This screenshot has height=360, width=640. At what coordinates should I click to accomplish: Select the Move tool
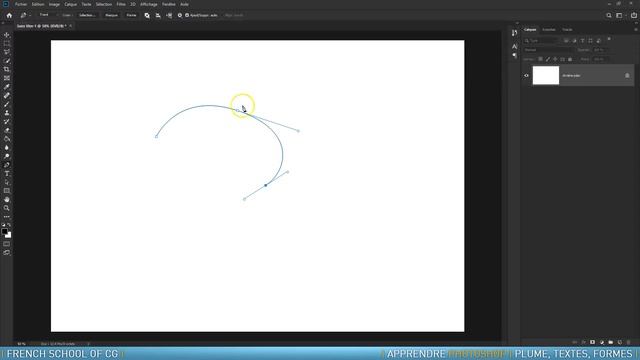(7, 35)
